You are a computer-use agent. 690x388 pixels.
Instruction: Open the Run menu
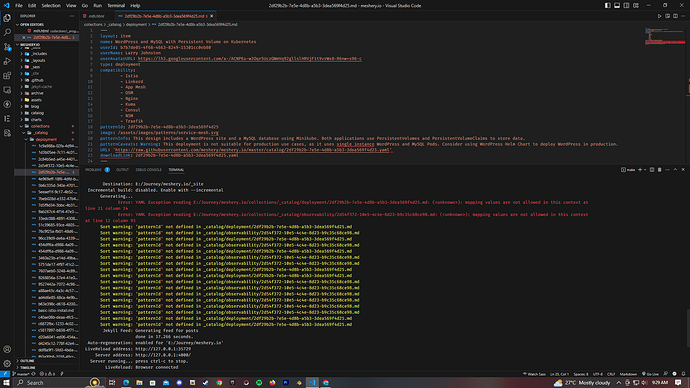[97, 5]
